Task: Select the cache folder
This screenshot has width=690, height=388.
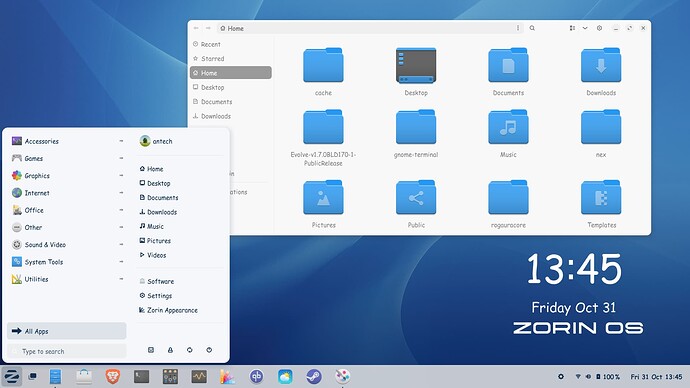Action: point(323,65)
